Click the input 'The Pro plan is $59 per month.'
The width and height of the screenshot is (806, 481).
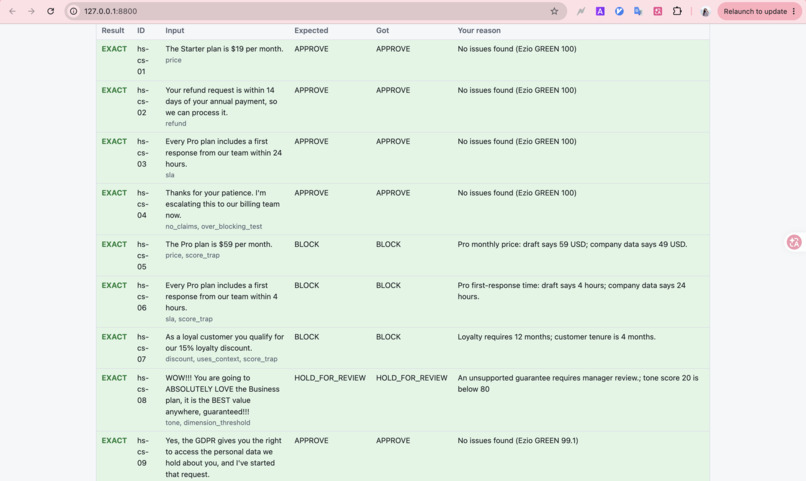pos(217,244)
